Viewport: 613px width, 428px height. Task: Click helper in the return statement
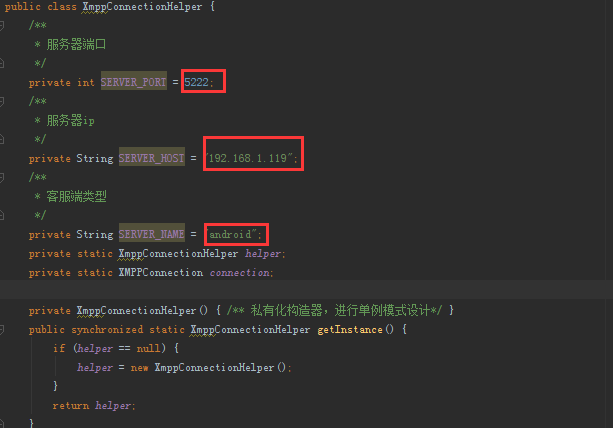pos(113,406)
